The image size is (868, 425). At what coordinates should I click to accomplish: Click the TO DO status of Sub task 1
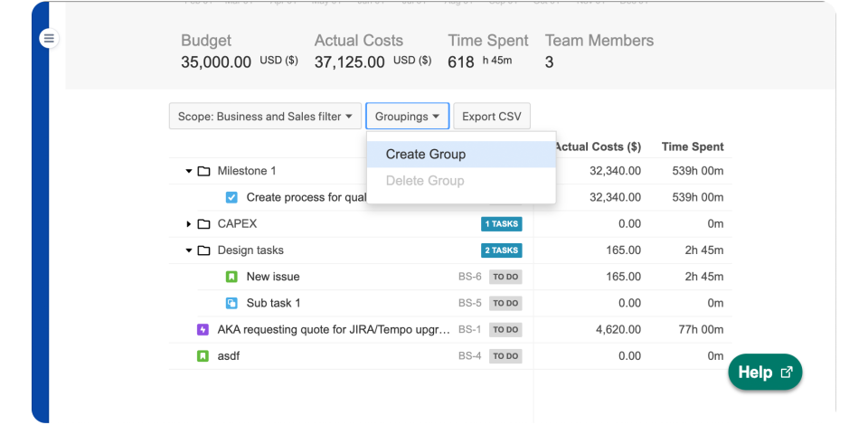(505, 303)
